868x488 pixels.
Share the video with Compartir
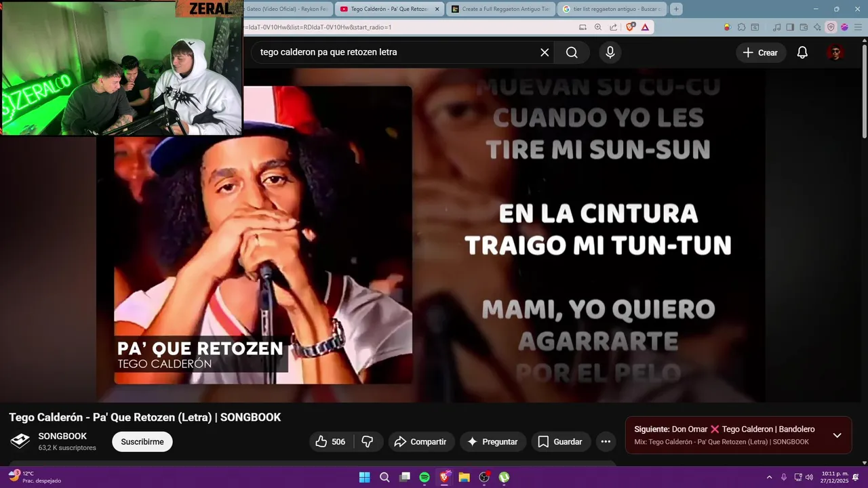(x=420, y=442)
